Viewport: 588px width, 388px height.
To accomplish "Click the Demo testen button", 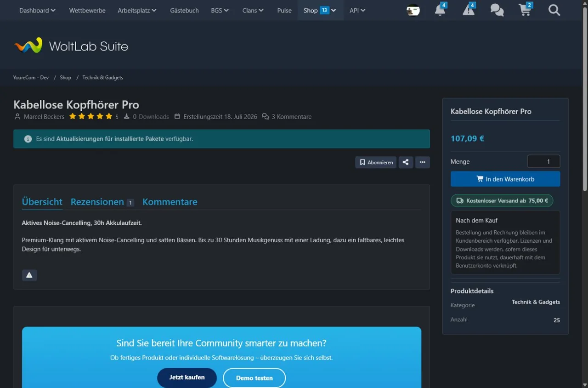I will [x=254, y=378].
